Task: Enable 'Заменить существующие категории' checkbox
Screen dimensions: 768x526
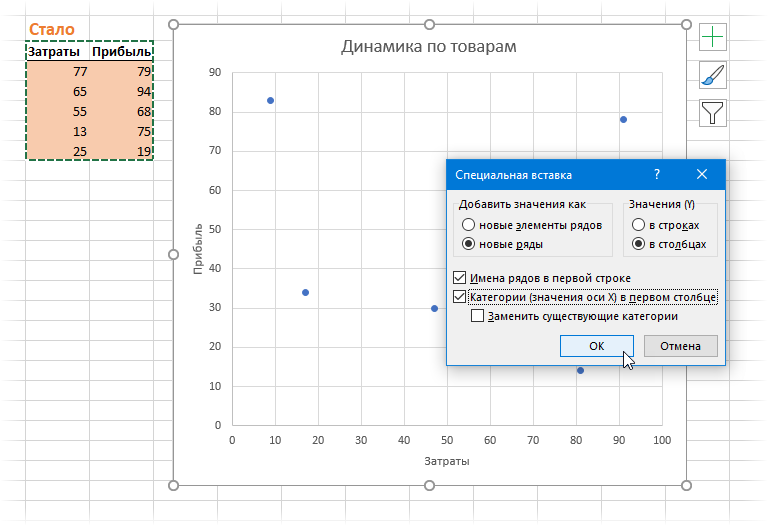Action: (x=477, y=316)
